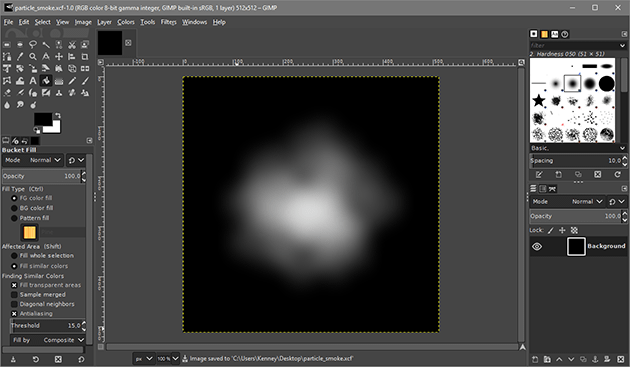
Task: Click the black foreground color swatch
Action: 42,119
